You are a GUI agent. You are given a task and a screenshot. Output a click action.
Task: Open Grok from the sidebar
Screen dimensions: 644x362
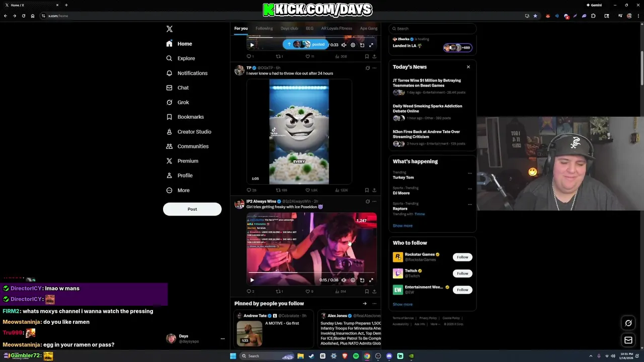178,102
